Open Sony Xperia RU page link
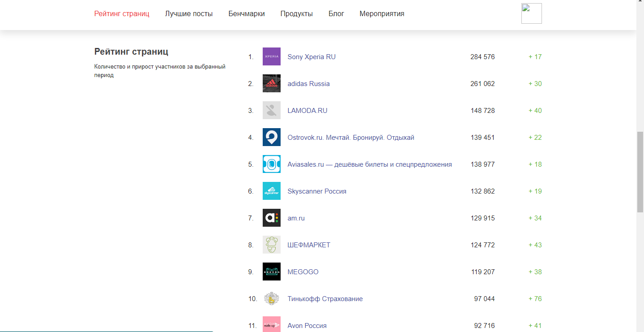The image size is (644, 332). (311, 57)
